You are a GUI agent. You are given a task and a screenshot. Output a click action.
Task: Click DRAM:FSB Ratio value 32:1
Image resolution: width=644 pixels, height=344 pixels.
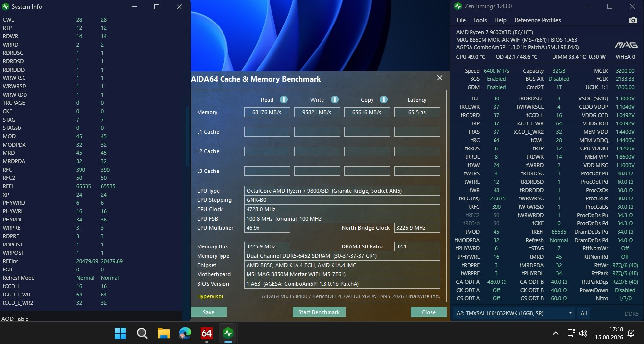coord(417,246)
